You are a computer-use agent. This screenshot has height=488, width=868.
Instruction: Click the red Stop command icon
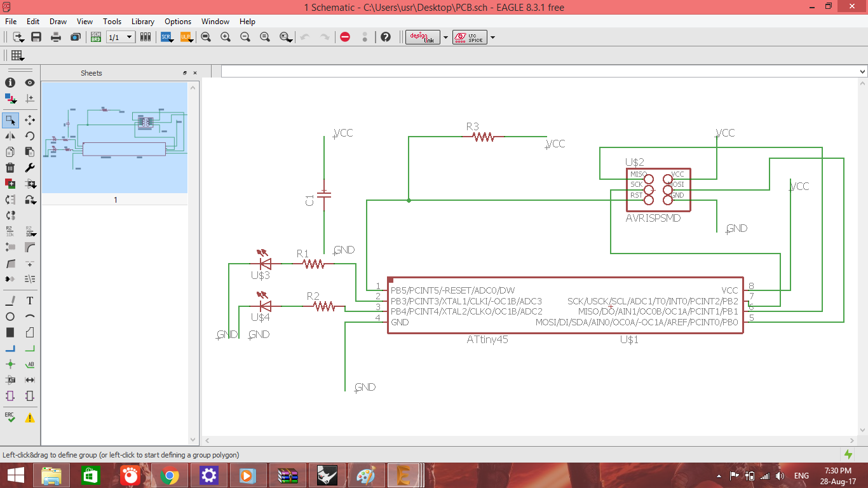[345, 37]
